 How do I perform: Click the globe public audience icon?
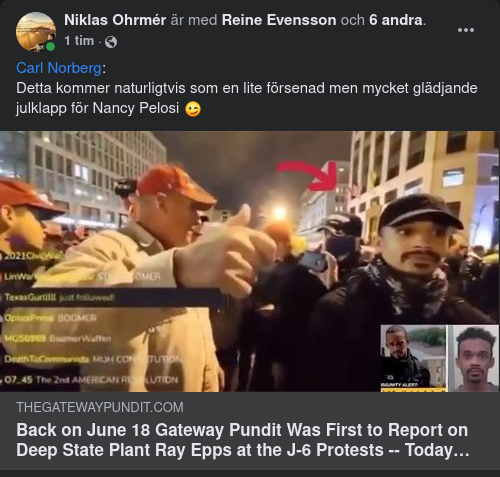(x=111, y=42)
